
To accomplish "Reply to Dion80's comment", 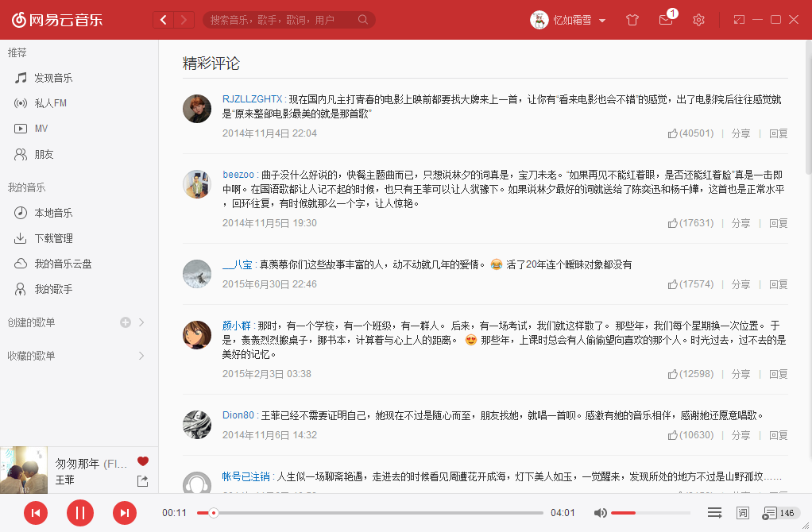I will (x=779, y=434).
